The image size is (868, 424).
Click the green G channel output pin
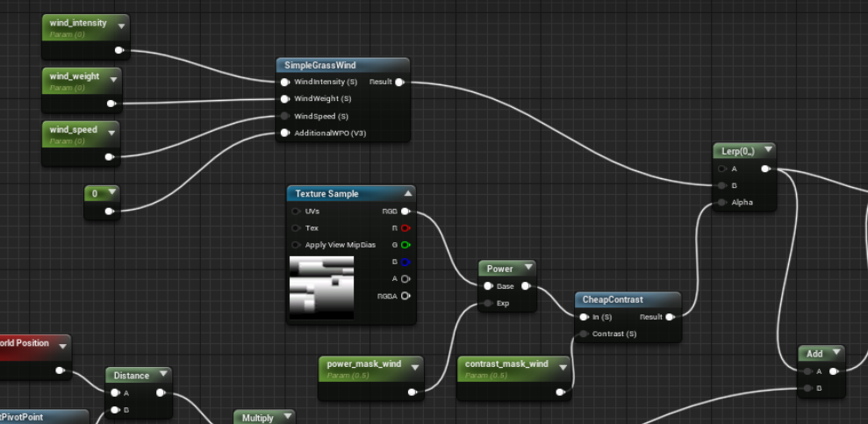[x=405, y=245]
